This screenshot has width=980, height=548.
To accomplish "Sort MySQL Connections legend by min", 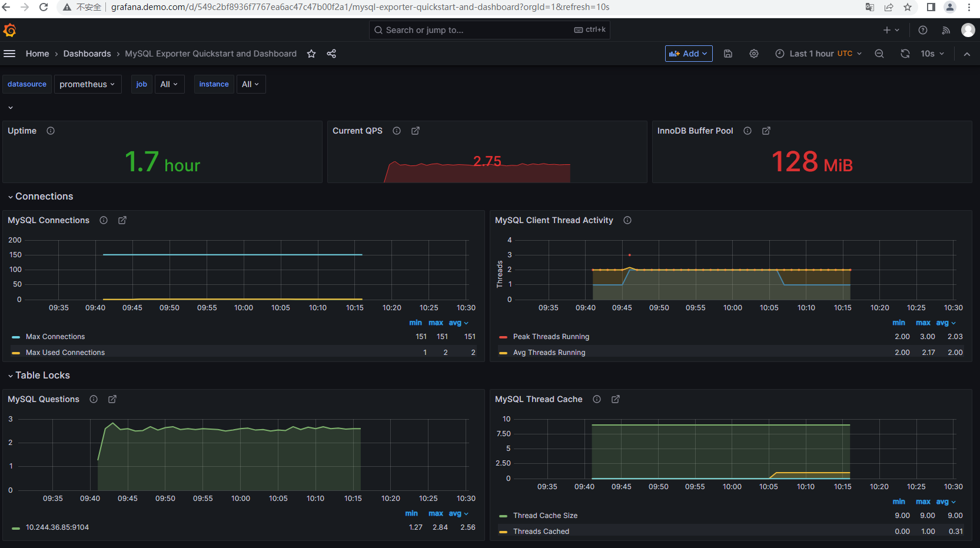I will (416, 323).
